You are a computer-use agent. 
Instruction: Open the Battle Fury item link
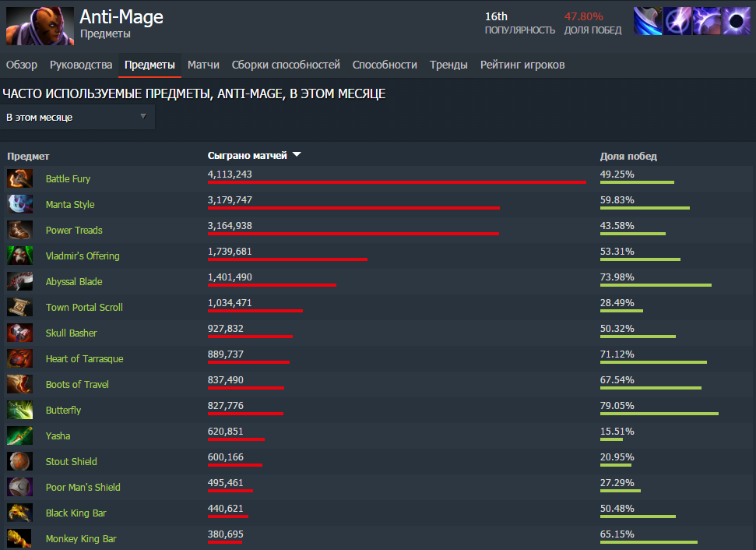[68, 178]
